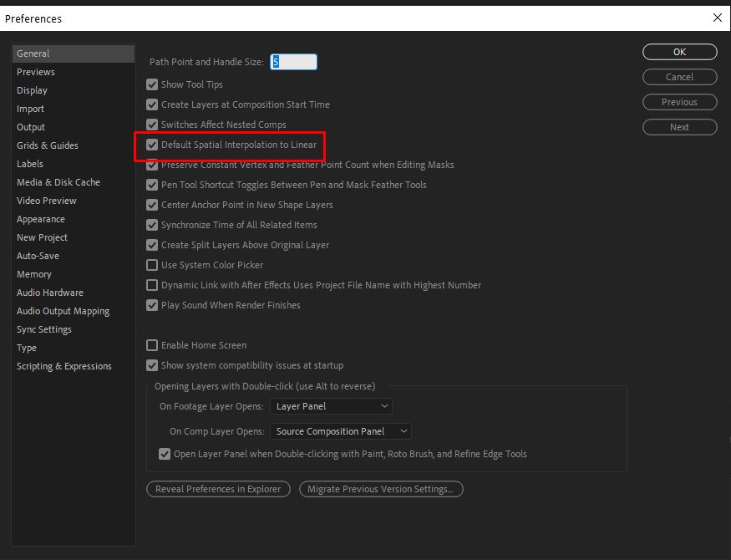Toggle Show system compatibility issues at startup
Screen dimensions: 731x560
tap(152, 365)
